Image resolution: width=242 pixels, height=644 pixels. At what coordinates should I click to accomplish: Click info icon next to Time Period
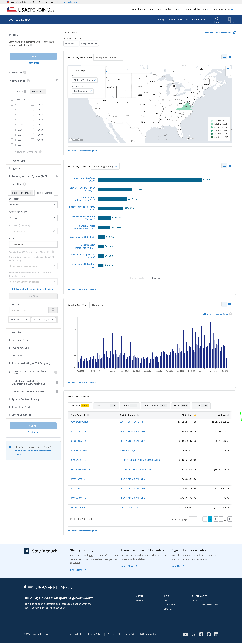pyautogui.click(x=28, y=81)
